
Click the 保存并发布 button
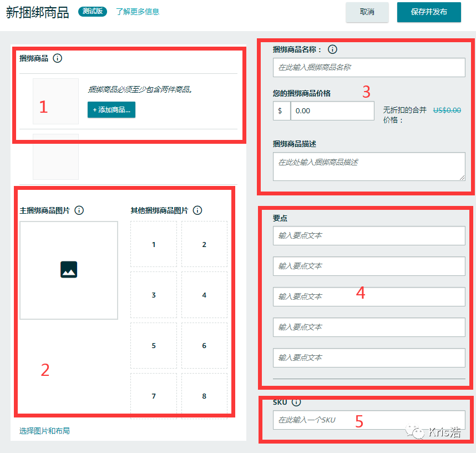coord(429,12)
